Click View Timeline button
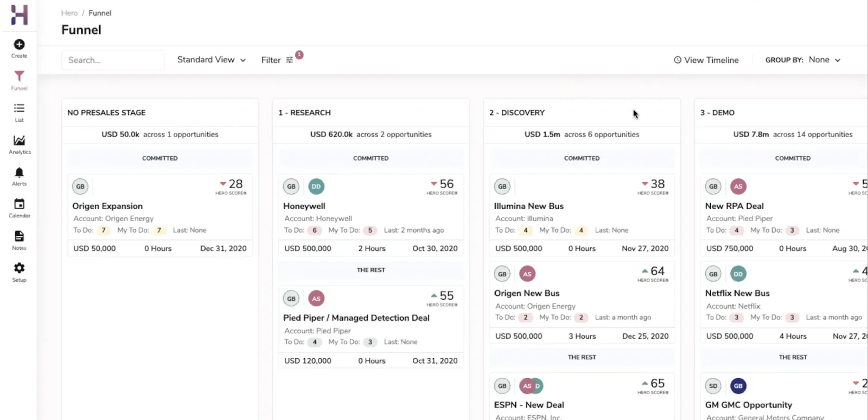The image size is (868, 420). 706,60
